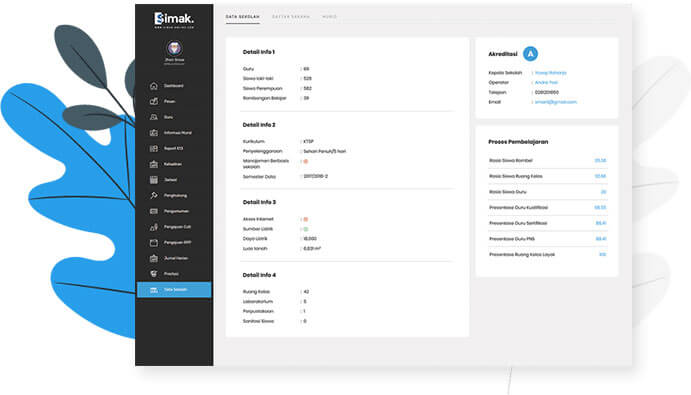
Task: Open the Kepala Sekolah name link
Action: point(550,73)
